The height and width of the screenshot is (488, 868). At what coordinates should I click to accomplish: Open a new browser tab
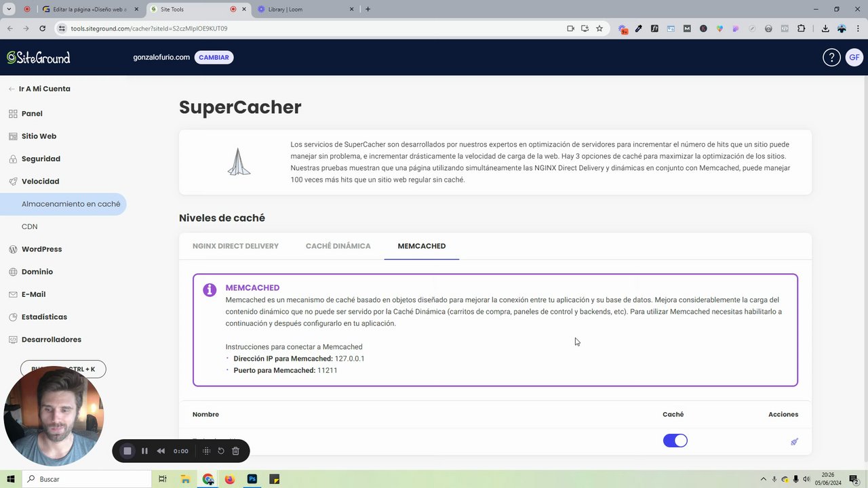368,9
